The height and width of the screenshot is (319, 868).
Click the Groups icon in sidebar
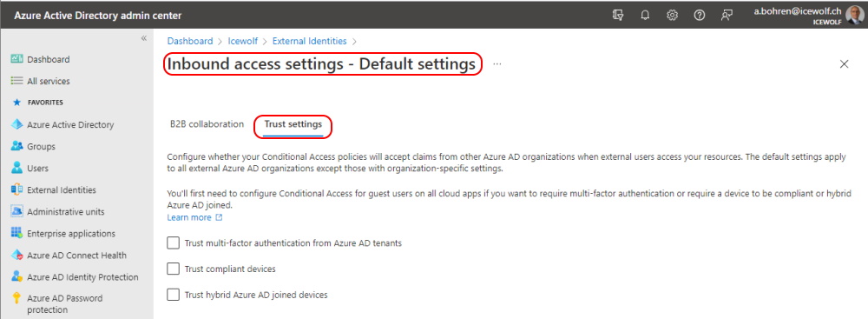point(16,147)
